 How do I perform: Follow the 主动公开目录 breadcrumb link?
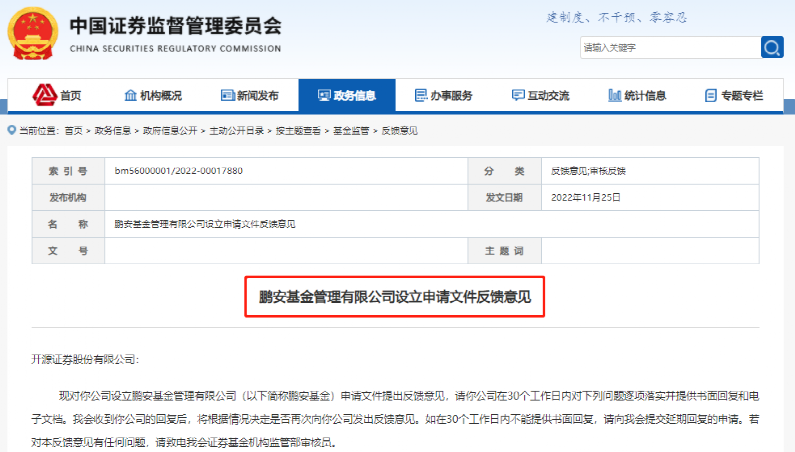point(237,131)
